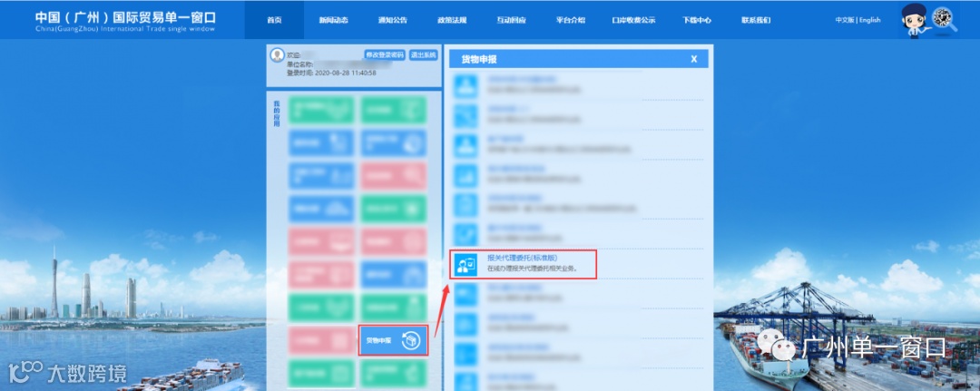
Task: Open the 政策法规 menu item
Action: 452,20
